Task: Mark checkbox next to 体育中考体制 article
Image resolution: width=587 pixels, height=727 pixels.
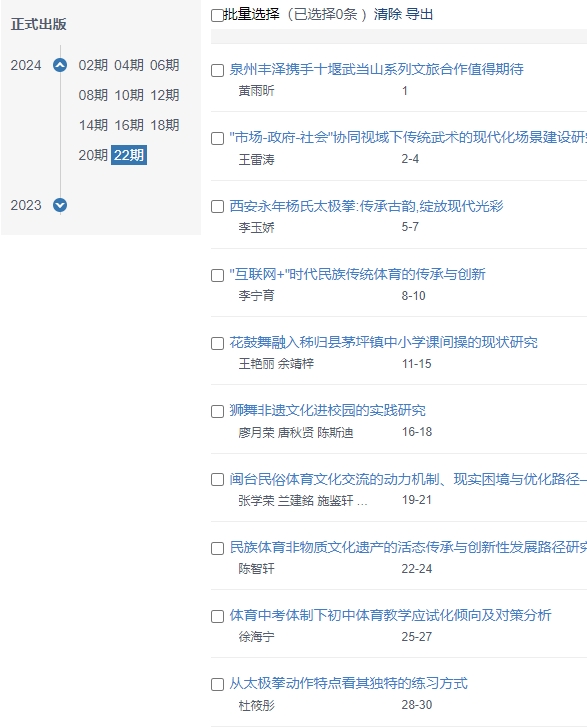Action: pos(217,617)
